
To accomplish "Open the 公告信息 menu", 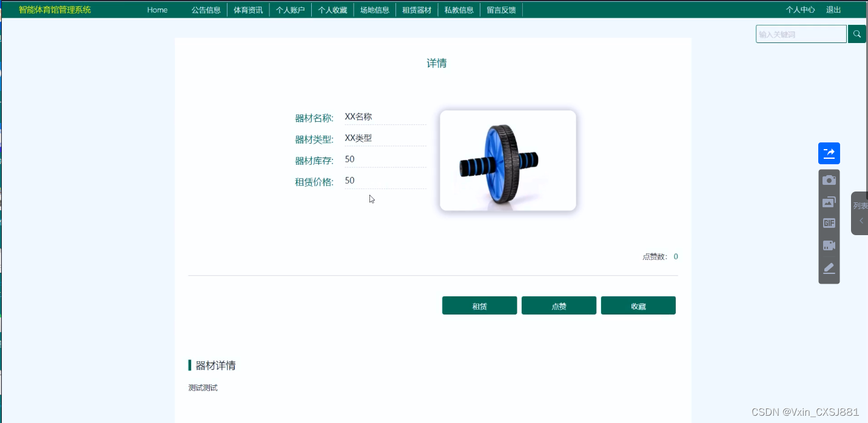I will [206, 10].
